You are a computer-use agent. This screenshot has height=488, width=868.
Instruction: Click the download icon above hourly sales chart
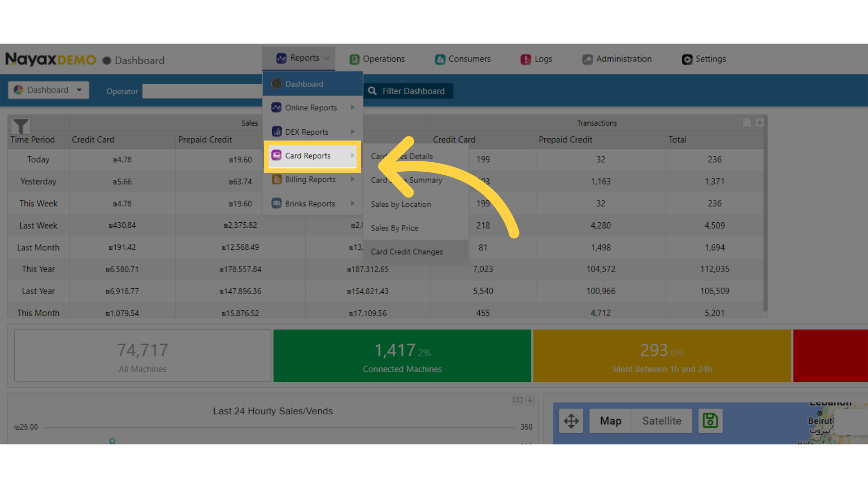click(530, 400)
